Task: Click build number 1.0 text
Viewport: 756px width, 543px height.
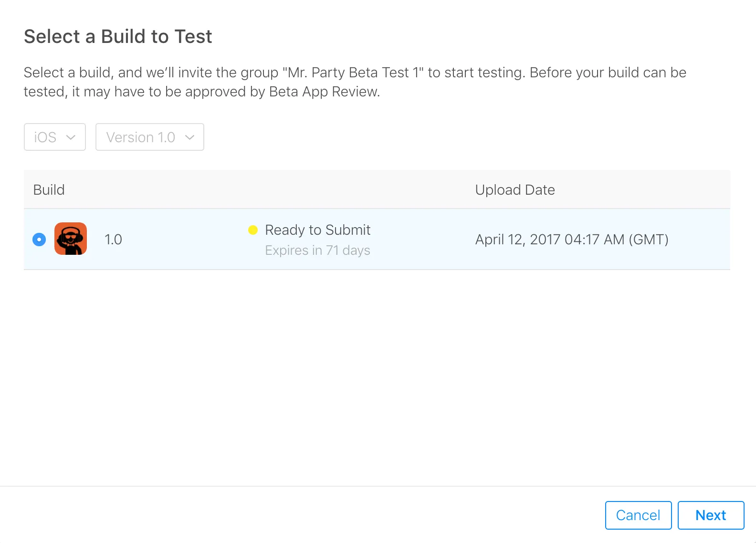Action: coord(113,239)
